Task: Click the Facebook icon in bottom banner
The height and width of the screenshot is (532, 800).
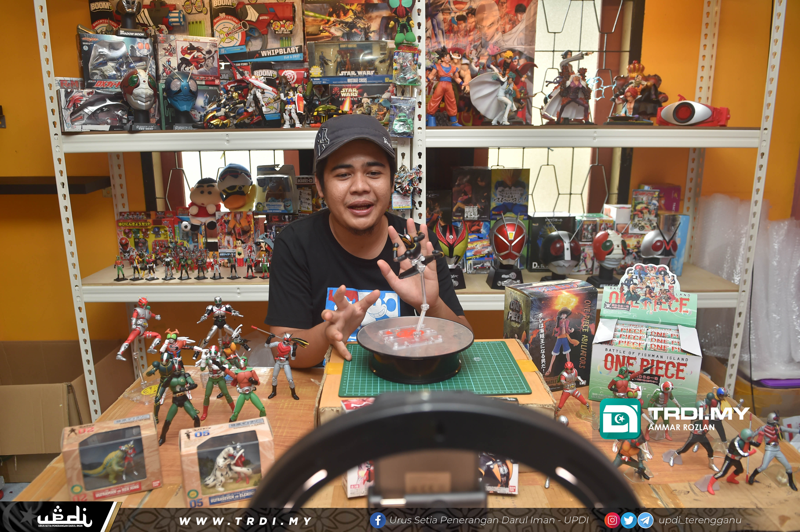Action: tap(378, 520)
